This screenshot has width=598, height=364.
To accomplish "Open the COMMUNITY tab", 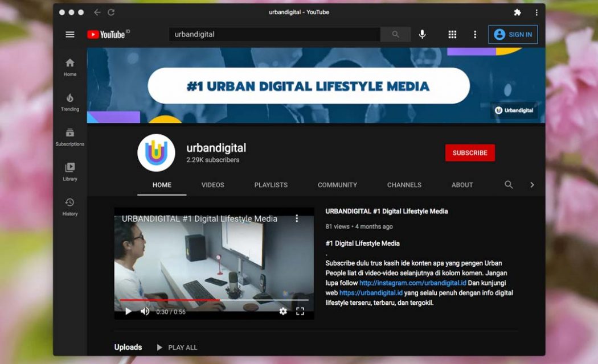I will pyautogui.click(x=337, y=185).
